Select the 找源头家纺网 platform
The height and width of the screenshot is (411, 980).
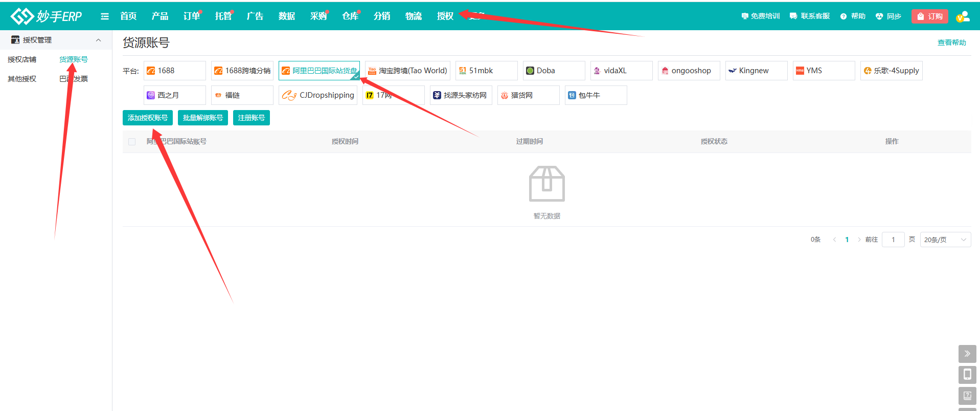pos(461,95)
